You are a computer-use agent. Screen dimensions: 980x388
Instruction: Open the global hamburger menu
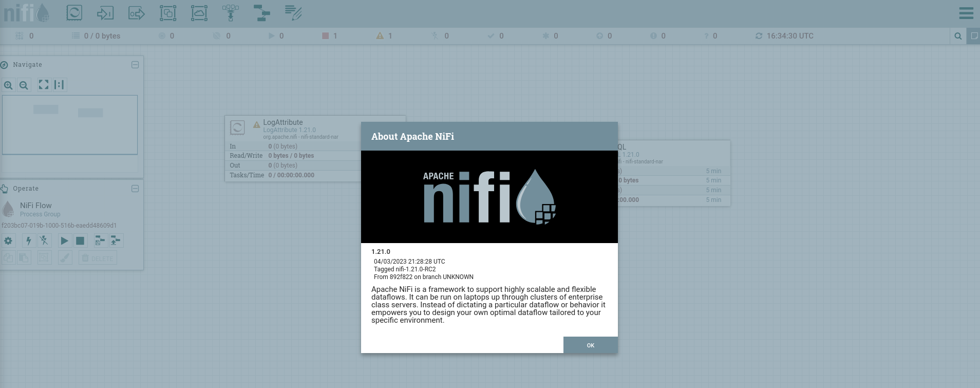(966, 13)
